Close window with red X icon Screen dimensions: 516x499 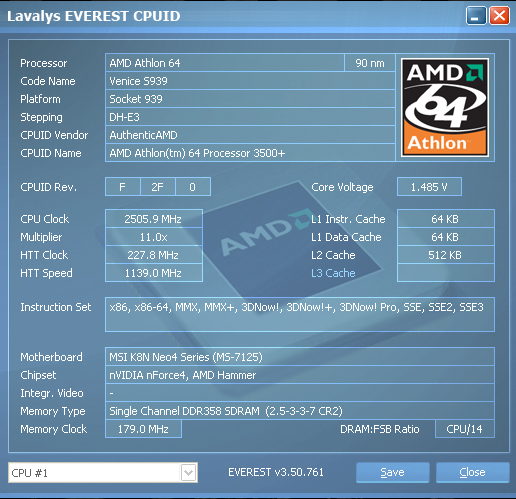coord(499,16)
